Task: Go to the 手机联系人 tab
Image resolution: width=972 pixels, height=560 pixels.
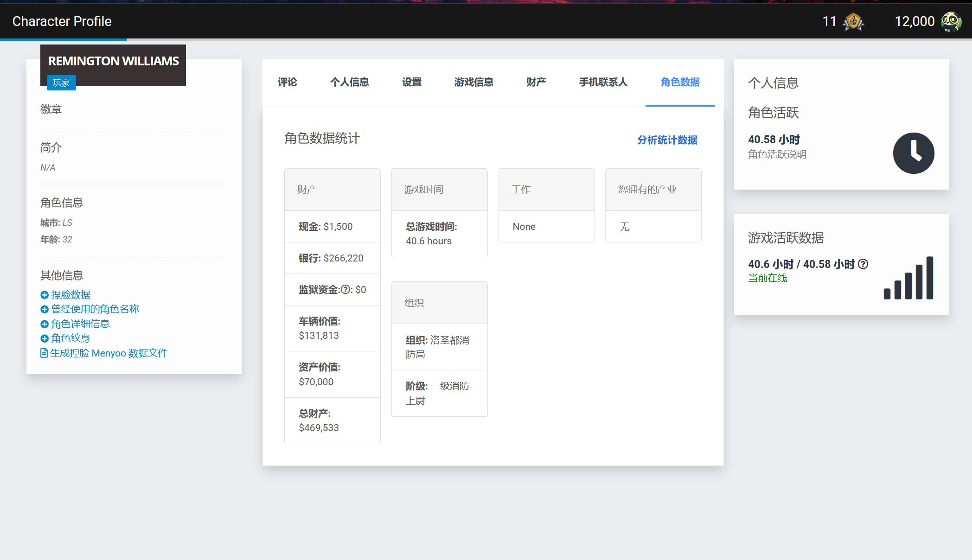Action: click(603, 82)
